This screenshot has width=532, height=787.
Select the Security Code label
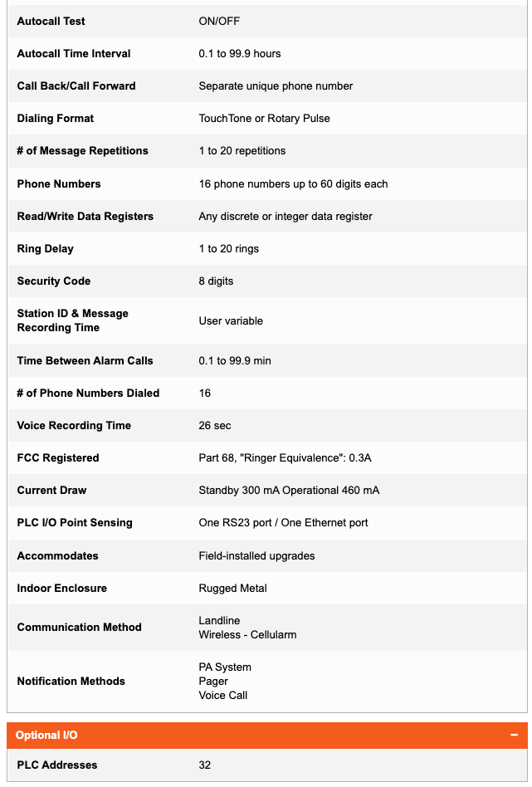[x=54, y=281]
